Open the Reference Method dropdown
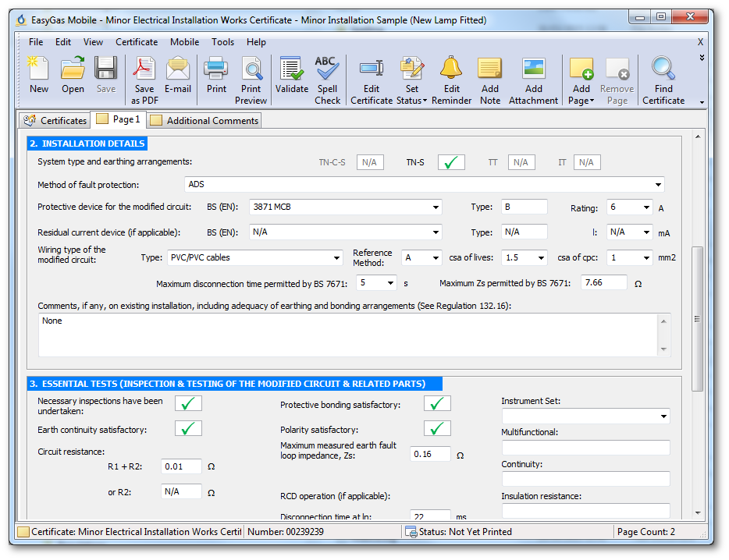Viewport: 729px width, 560px height. (436, 258)
